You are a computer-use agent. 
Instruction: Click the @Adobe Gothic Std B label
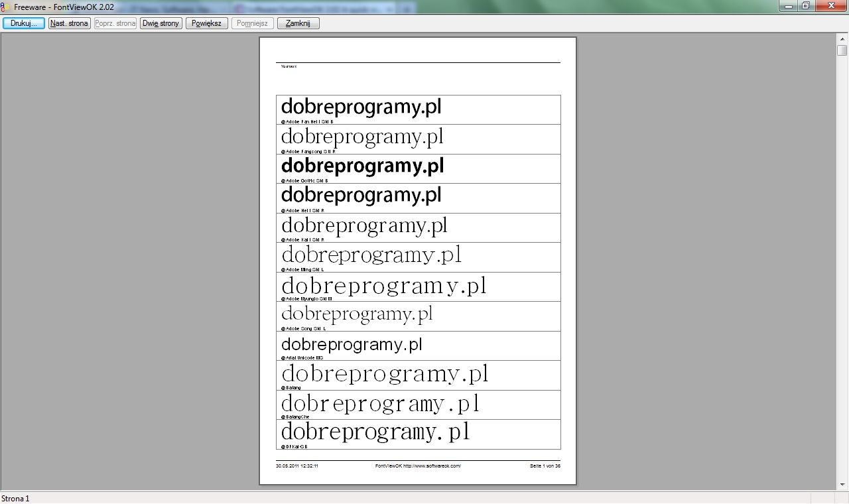[304, 181]
